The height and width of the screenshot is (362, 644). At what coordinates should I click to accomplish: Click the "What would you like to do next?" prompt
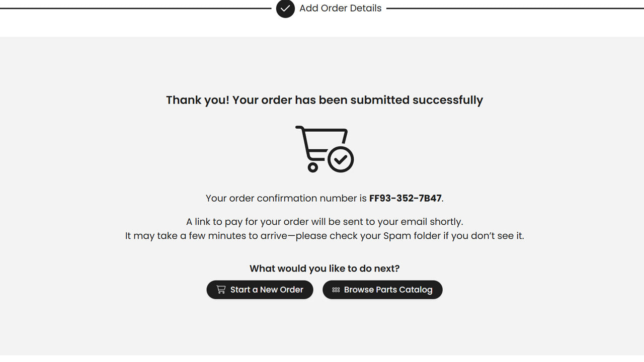325,268
